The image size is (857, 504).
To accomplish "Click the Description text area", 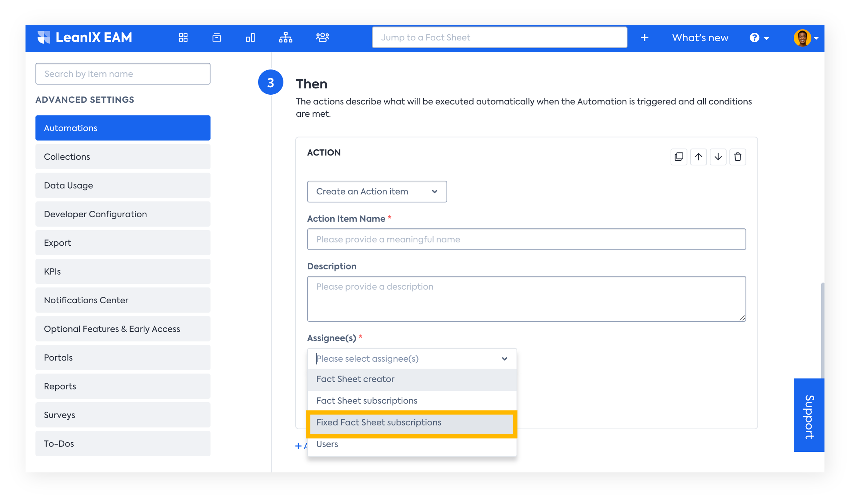I will click(x=526, y=299).
